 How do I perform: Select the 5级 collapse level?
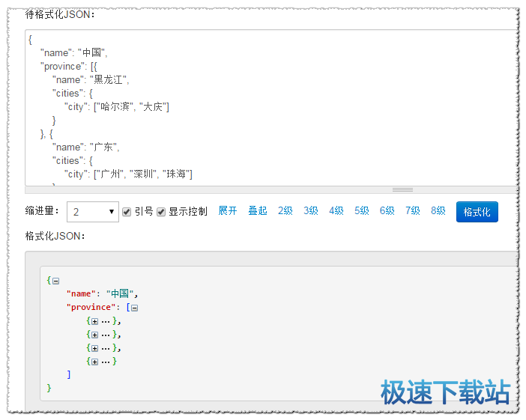coord(362,211)
